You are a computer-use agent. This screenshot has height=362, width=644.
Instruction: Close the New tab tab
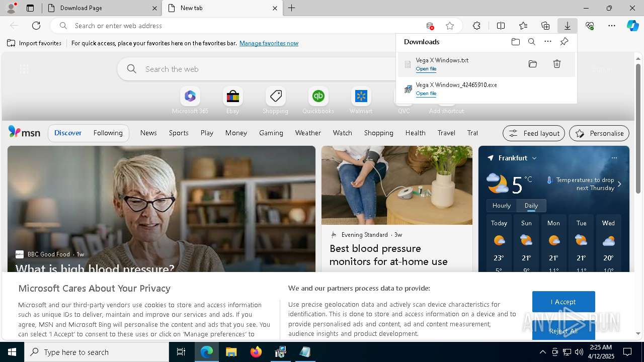click(x=275, y=8)
